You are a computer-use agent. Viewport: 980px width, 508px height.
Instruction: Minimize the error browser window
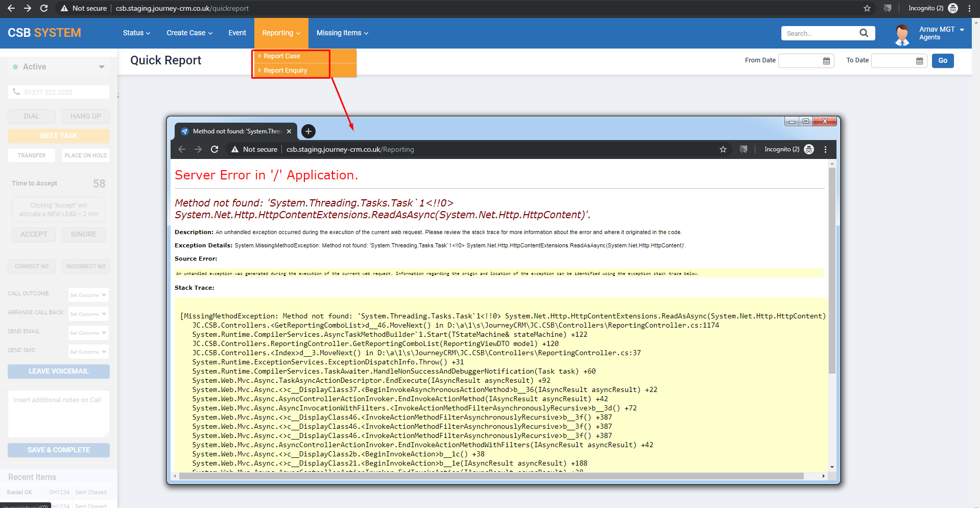[792, 122]
